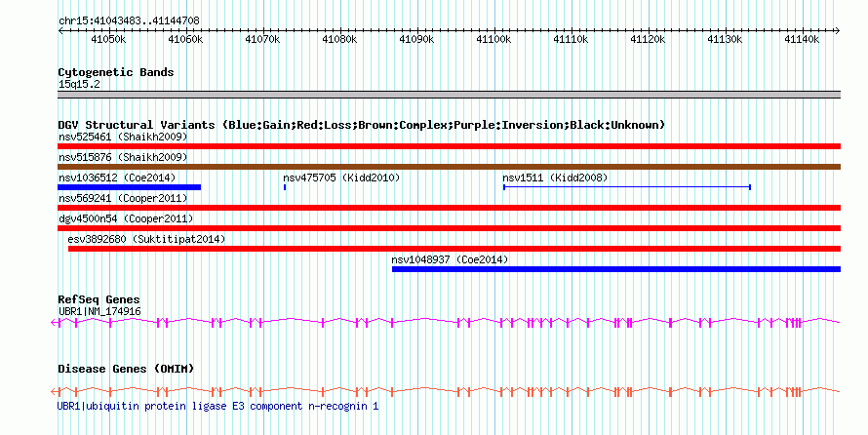This screenshot has width=868, height=435.
Task: Open variant label nsv525461 (Shaikh2009)
Action: coord(123,137)
